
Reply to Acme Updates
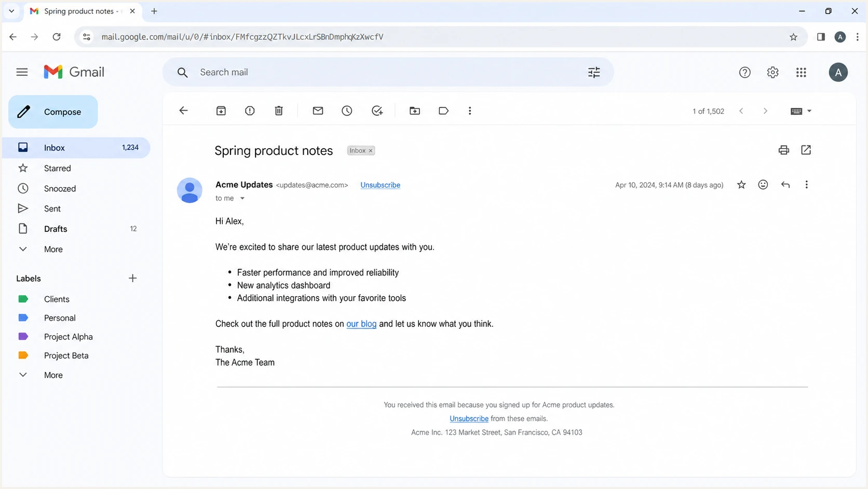pos(785,184)
